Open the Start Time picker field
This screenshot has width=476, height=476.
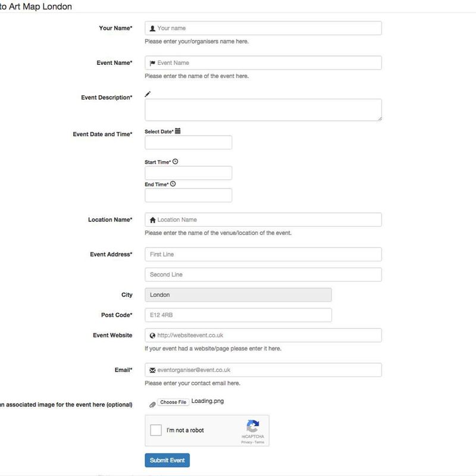188,173
